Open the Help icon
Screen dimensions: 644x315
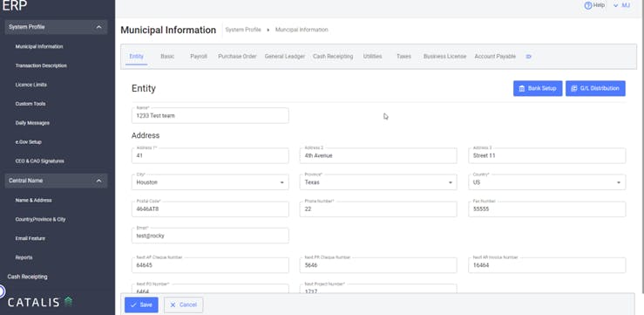(588, 6)
